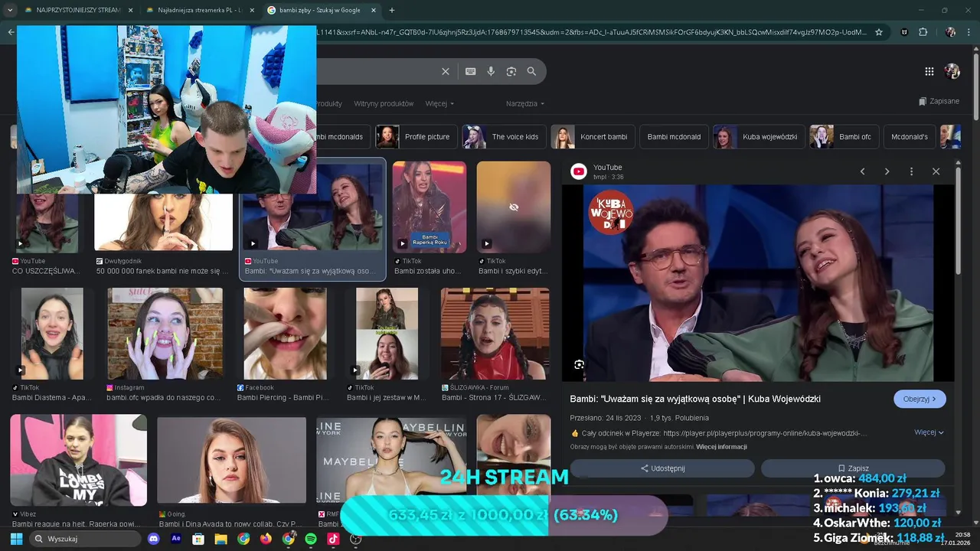Viewport: 980px width, 551px height.
Task: Open the Google account avatar
Action: tap(952, 71)
